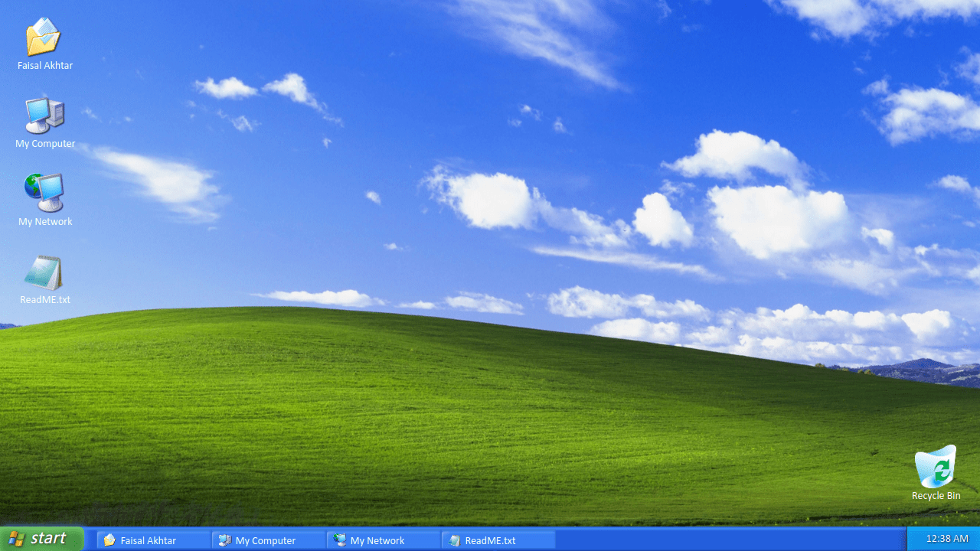Click the 12:38 AM system clock
The width and height of the screenshot is (980, 551).
pos(947,539)
